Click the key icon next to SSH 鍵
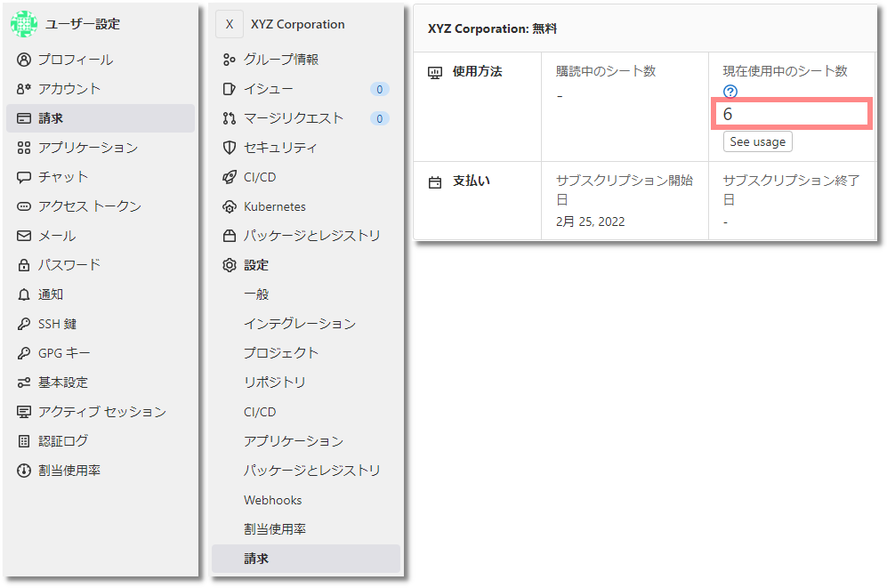This screenshot has width=887, height=588. 24,324
